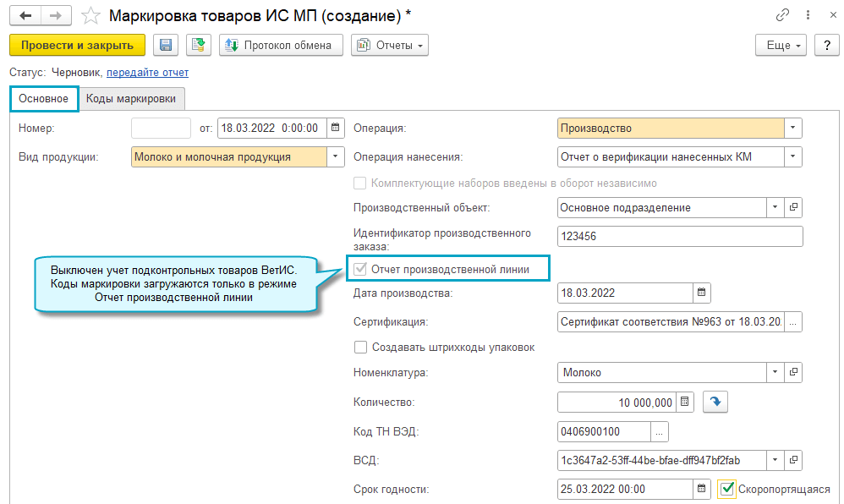
Task: Toggle the perishable (Скоропортящаяся) checkbox
Action: tap(727, 489)
